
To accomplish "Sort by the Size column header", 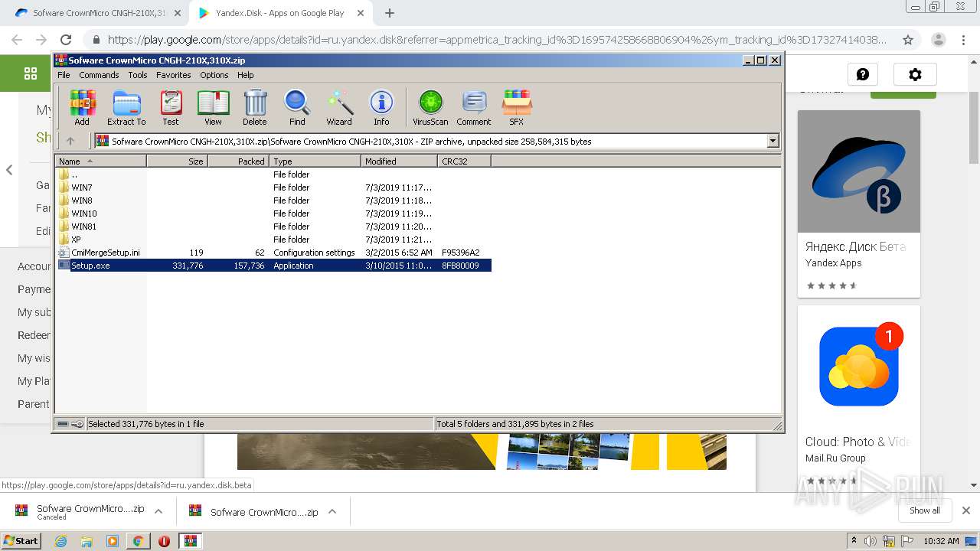I will point(177,161).
